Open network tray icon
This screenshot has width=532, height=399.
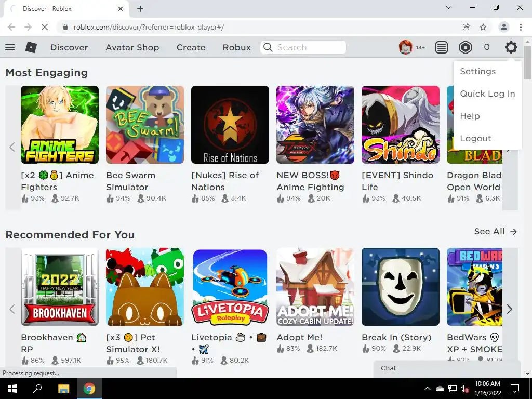coord(453,389)
